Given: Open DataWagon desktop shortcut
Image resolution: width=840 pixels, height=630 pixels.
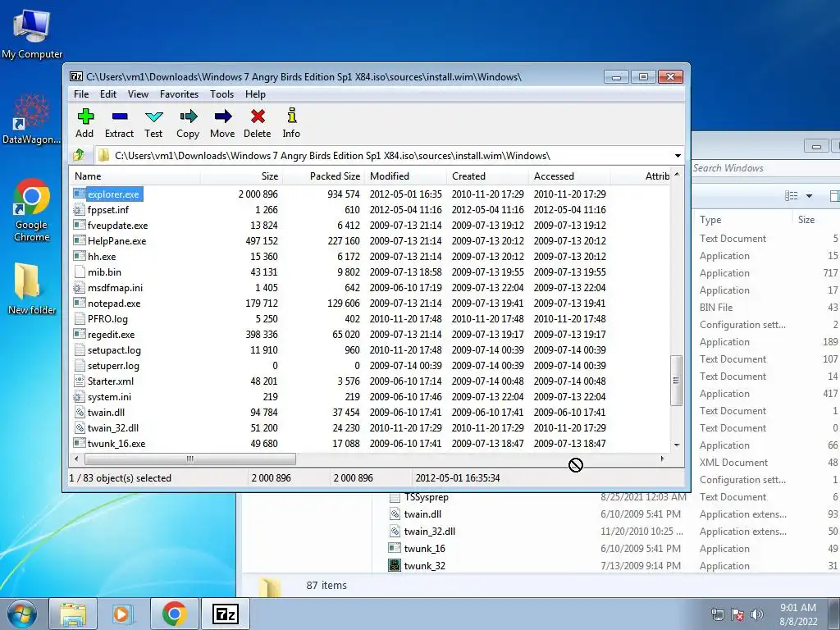Looking at the screenshot, I should (x=31, y=119).
